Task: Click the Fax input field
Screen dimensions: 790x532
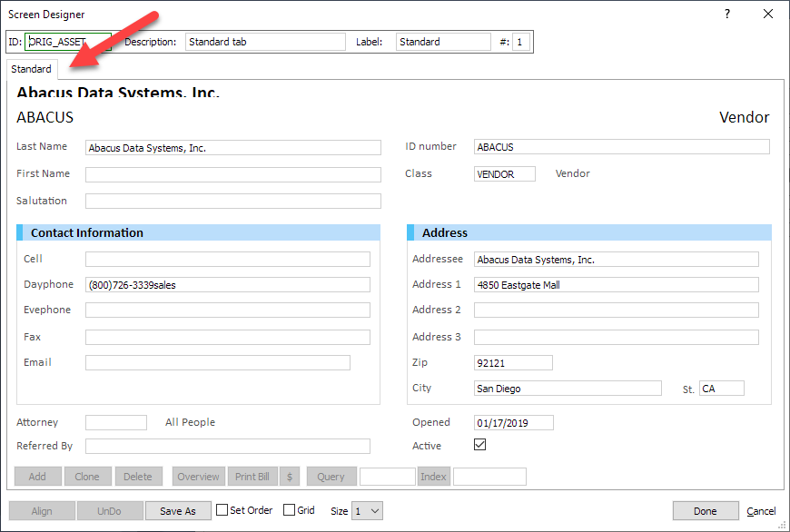Action: (228, 337)
